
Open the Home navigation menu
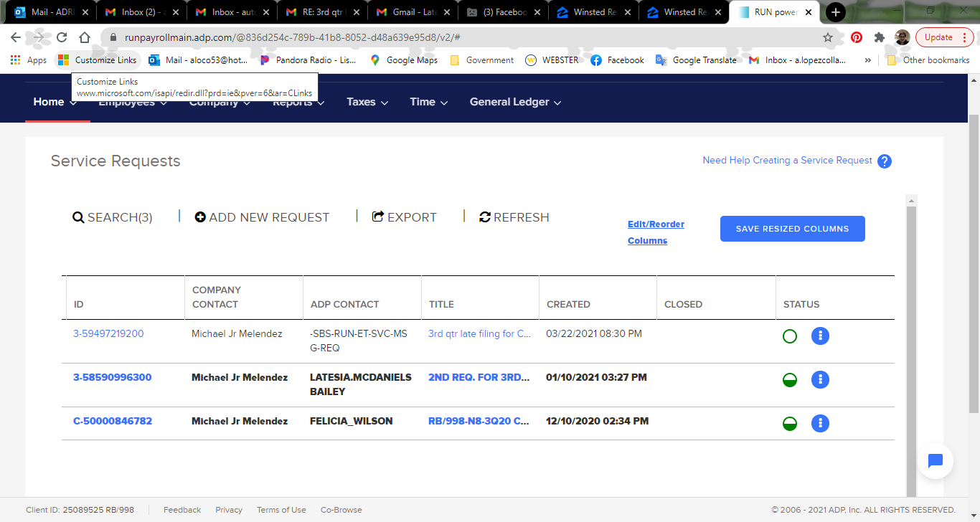[x=55, y=102]
